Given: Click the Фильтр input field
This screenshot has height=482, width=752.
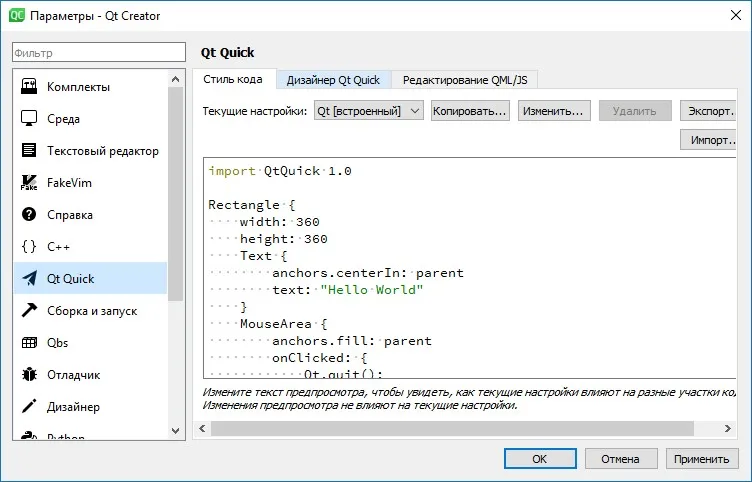Looking at the screenshot, I should point(99,52).
